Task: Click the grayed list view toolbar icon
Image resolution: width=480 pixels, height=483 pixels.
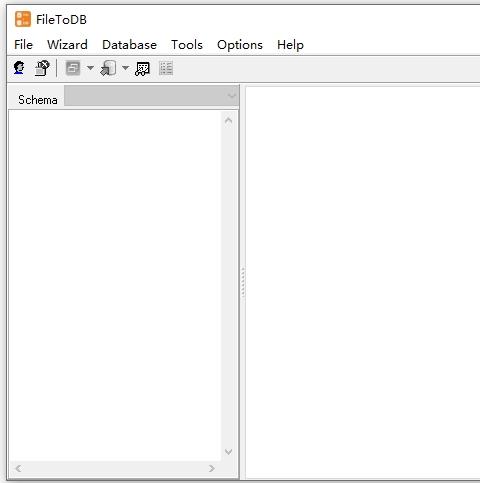Action: pos(166,68)
